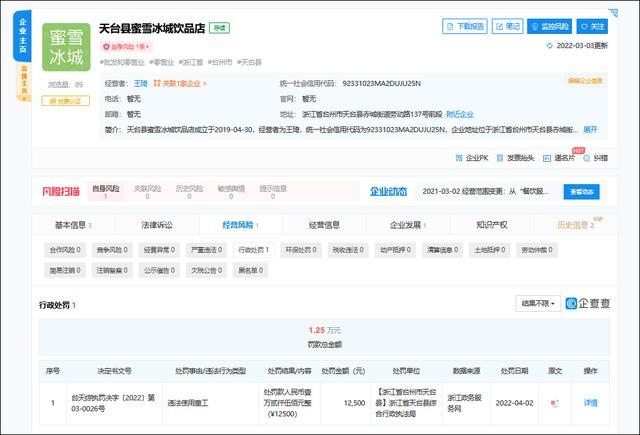This screenshot has width=640, height=435.
Task: Select the 竞争风险 0 filter chip
Action: (112, 250)
